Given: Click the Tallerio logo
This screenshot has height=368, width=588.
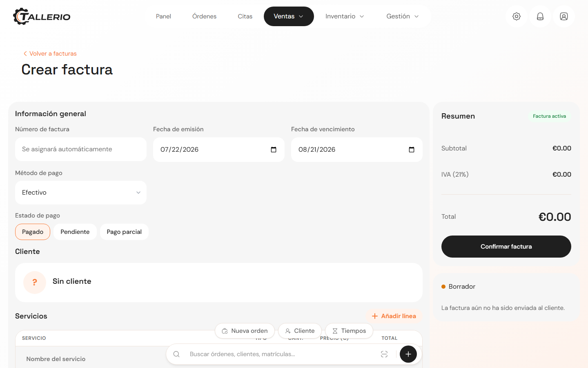Looking at the screenshot, I should point(42,16).
